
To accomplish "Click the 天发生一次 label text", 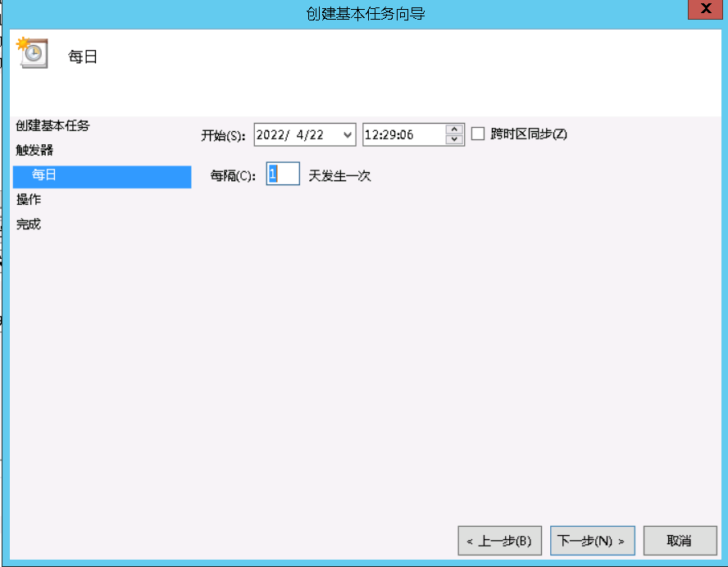I will coord(340,176).
